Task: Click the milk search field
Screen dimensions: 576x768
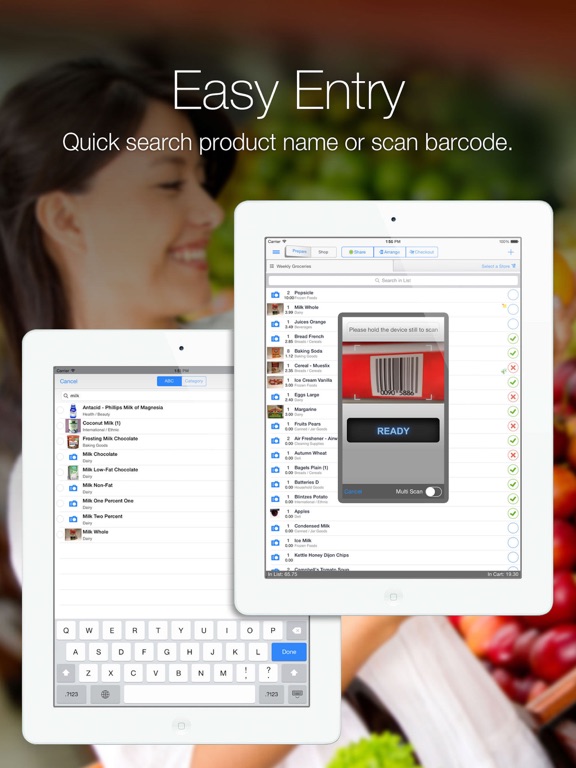Action: (x=146, y=395)
